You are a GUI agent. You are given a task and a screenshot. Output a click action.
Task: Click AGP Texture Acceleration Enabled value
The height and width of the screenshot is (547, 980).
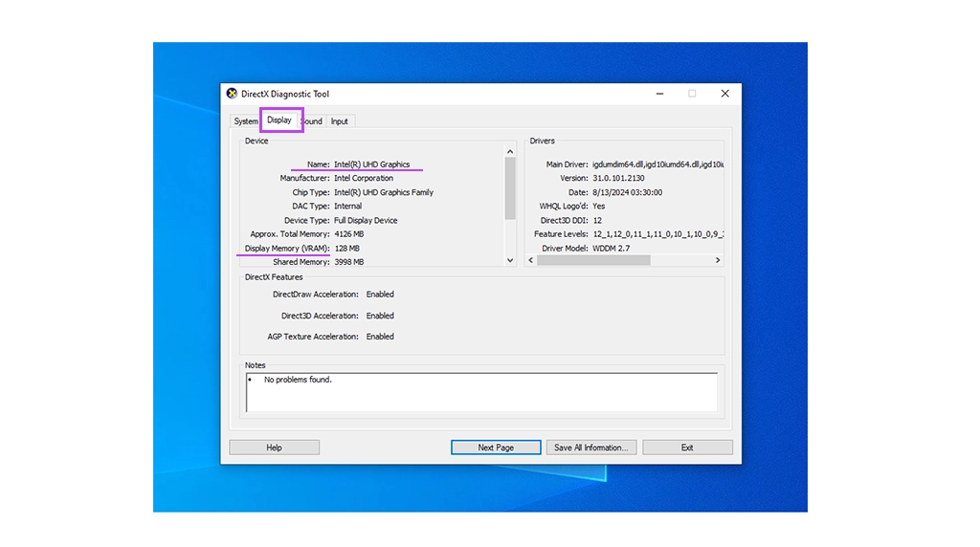[380, 337]
